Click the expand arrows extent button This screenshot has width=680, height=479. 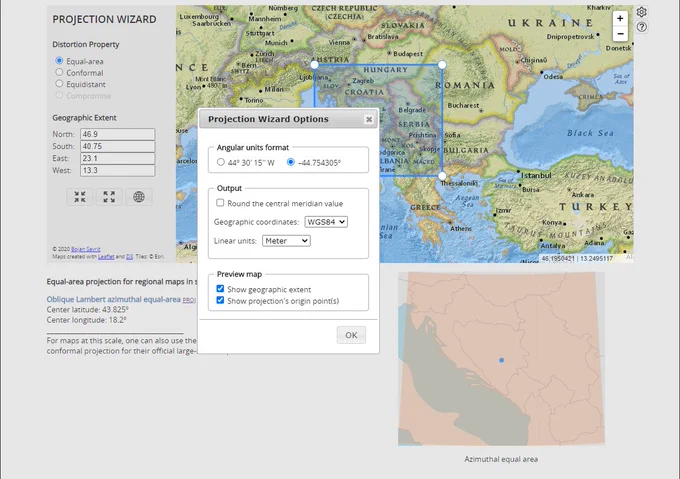(x=109, y=197)
